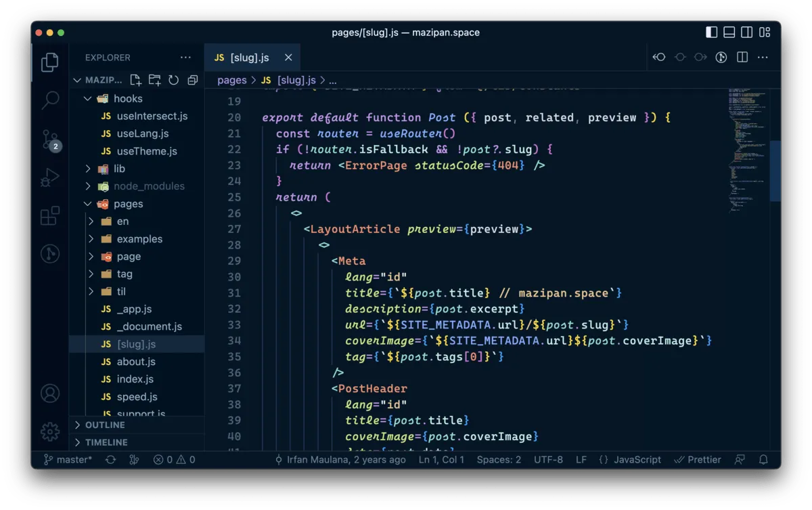Viewport: 812px width, 510px height.
Task: Toggle word wrap via editor more actions
Action: tap(763, 57)
